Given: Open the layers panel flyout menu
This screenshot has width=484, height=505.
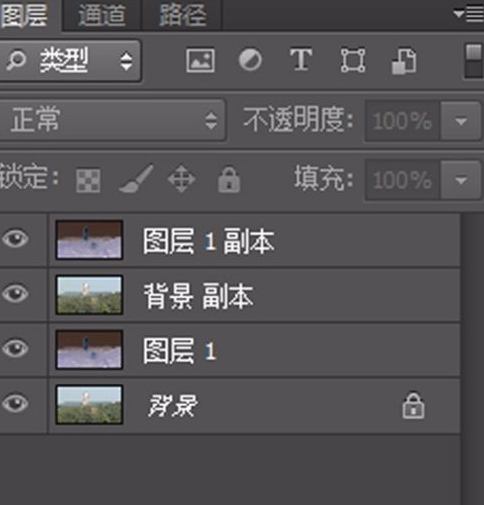Looking at the screenshot, I should click(x=468, y=14).
